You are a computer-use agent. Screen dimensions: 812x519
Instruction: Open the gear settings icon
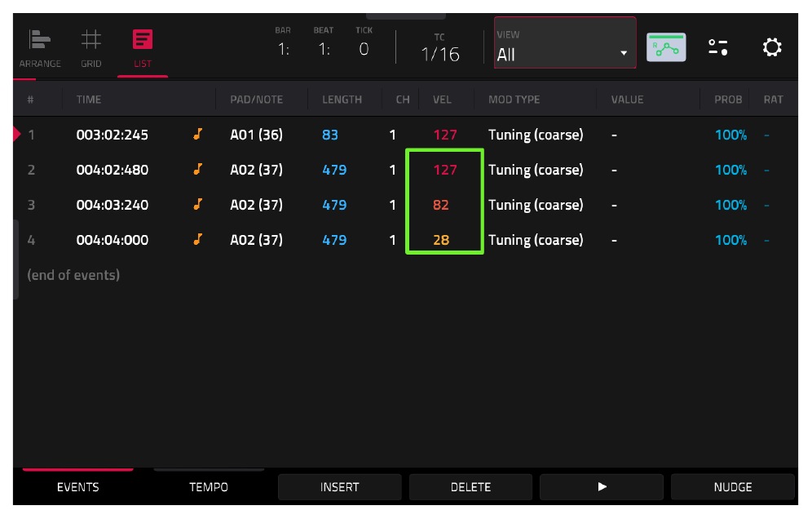771,47
